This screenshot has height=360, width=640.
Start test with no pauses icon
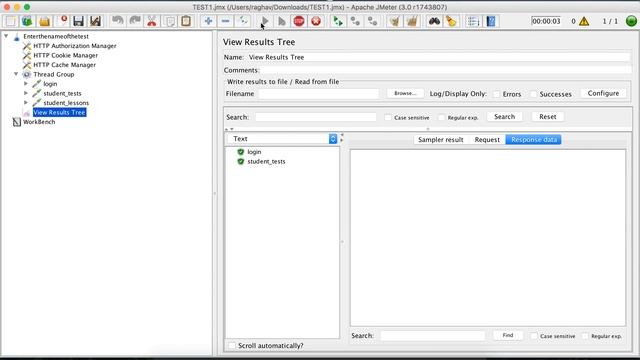(282, 21)
